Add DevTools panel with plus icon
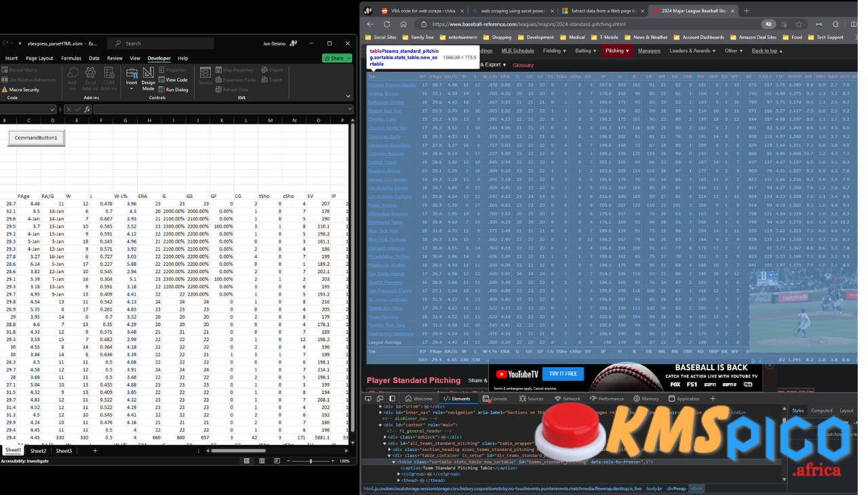The height and width of the screenshot is (495, 868). (713, 399)
